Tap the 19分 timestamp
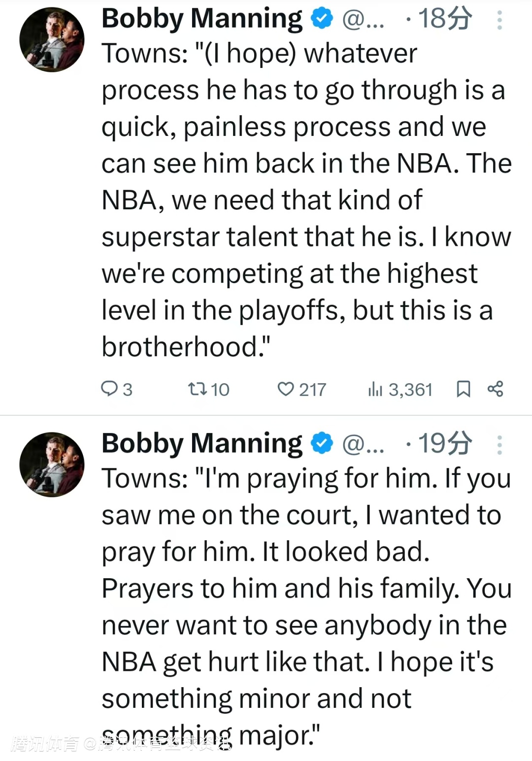The image size is (532, 761). [x=445, y=444]
